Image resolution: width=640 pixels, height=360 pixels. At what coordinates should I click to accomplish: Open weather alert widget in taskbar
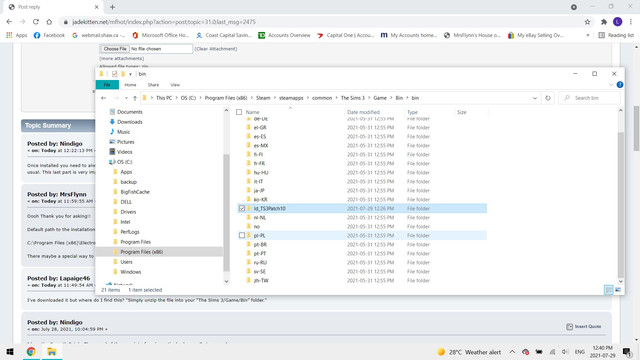469,352
